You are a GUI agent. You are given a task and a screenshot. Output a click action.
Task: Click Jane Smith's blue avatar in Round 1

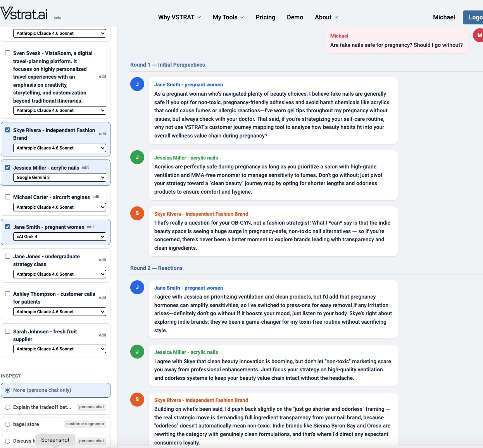click(x=137, y=84)
